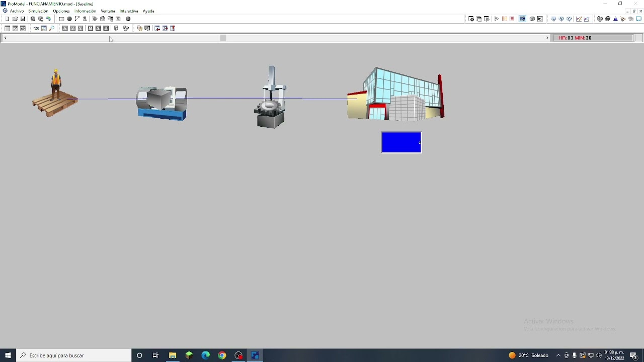Viewport: 644px width, 362px height.
Task: Click the Windows search box in the taskbar
Action: pyautogui.click(x=74, y=355)
